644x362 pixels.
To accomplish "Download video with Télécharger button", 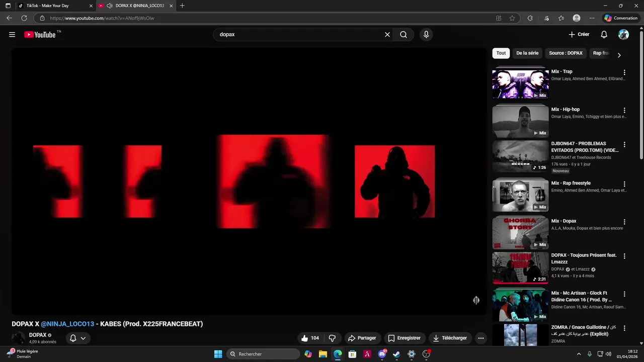I will click(x=450, y=338).
